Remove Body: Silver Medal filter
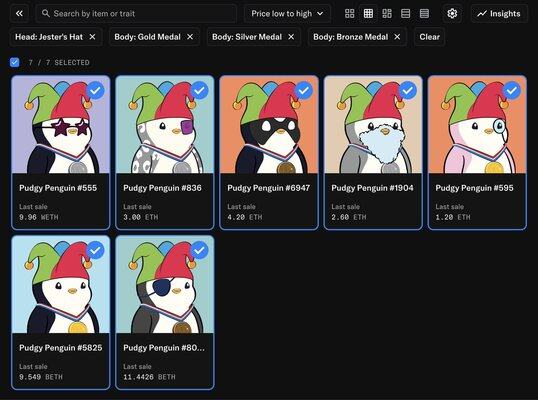Viewport: 538px width, 400px height. [291, 37]
